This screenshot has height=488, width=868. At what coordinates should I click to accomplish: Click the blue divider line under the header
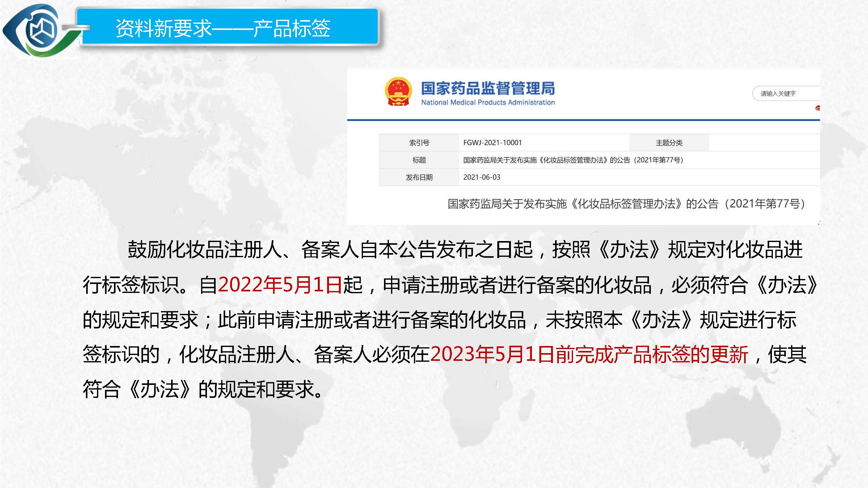tap(583, 119)
